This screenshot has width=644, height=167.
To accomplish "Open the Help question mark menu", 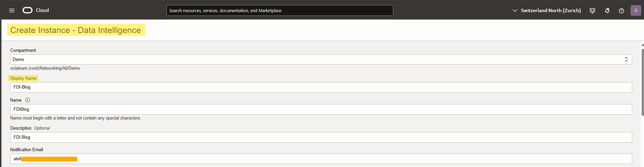I will pyautogui.click(x=621, y=11).
